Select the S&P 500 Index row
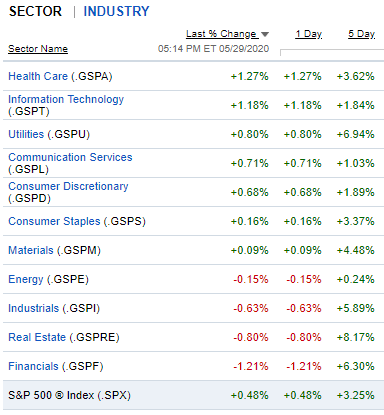The width and height of the screenshot is (384, 415). coord(193,395)
